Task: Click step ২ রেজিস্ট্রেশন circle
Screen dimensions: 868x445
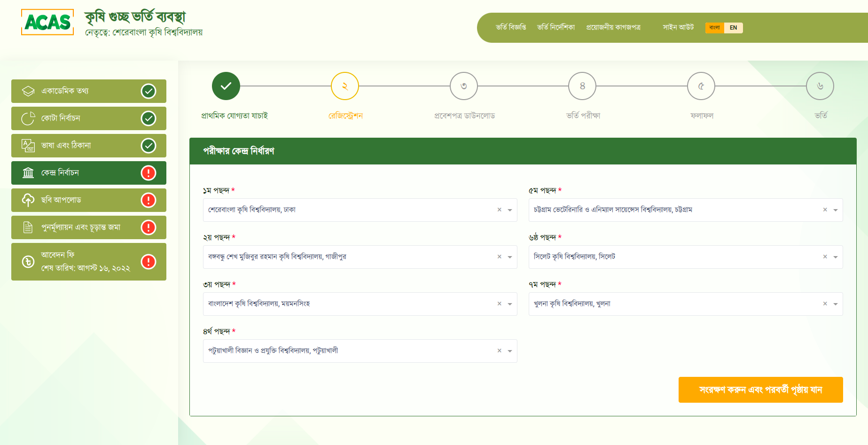Action: (345, 86)
